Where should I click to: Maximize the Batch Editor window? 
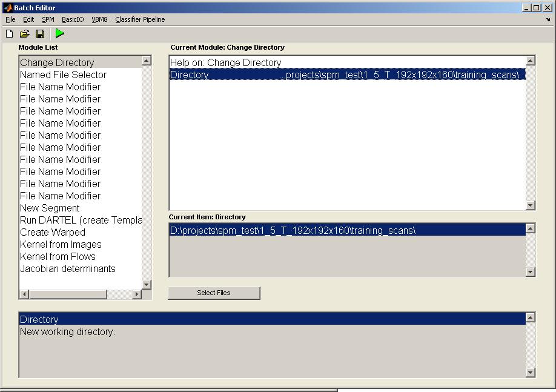coord(537,7)
